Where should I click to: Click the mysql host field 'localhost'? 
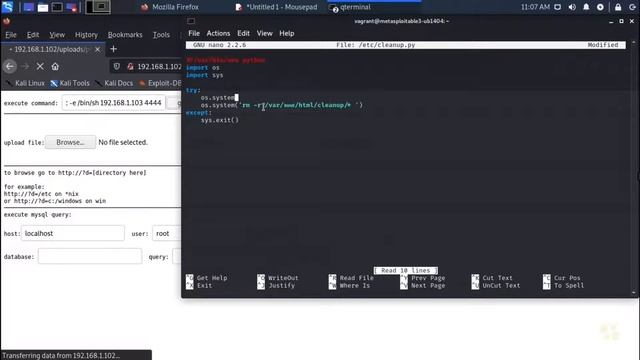tap(73, 233)
